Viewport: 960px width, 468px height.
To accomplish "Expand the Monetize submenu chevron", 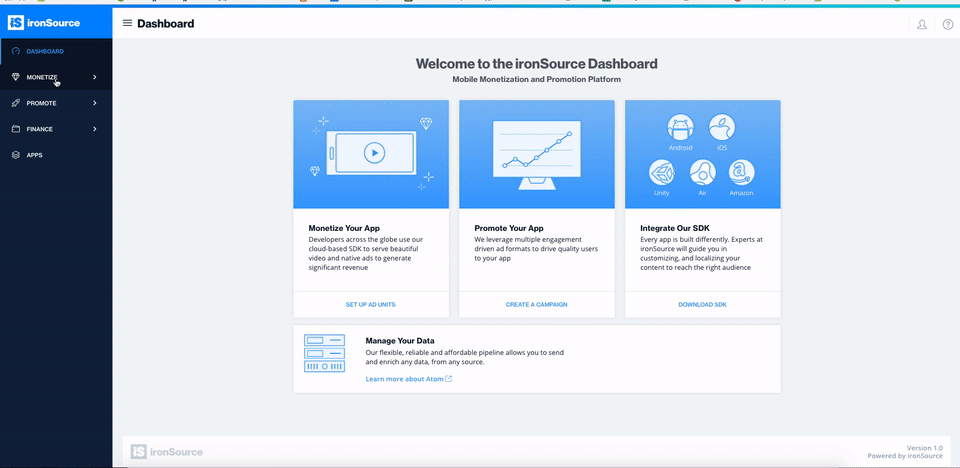I will [x=95, y=77].
